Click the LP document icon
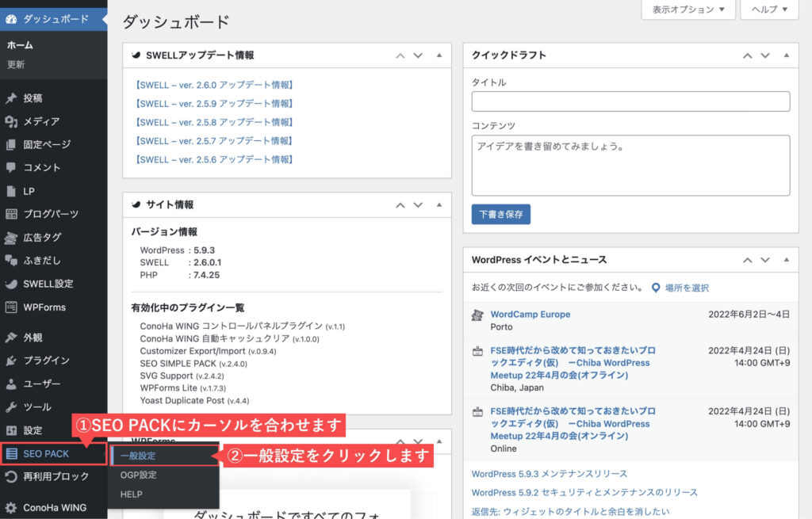812x519 pixels. tap(11, 192)
